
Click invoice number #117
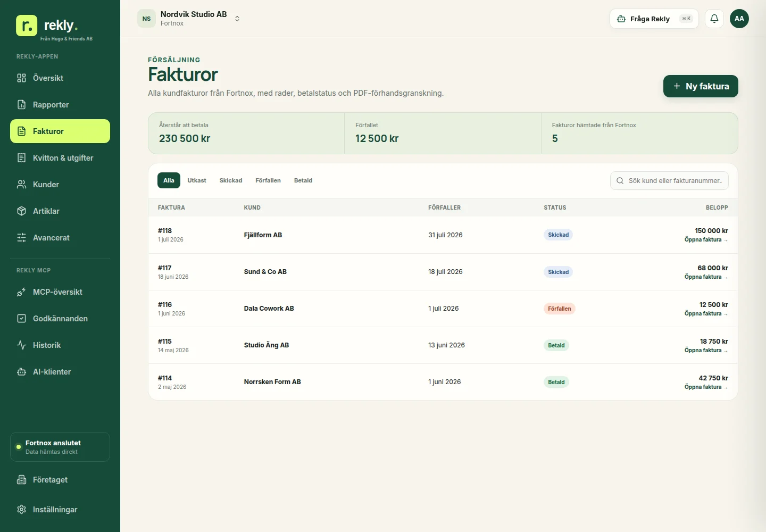(165, 268)
